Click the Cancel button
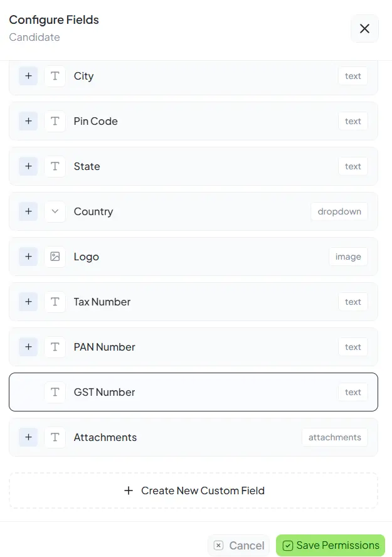This screenshot has height=557, width=392. (x=239, y=545)
